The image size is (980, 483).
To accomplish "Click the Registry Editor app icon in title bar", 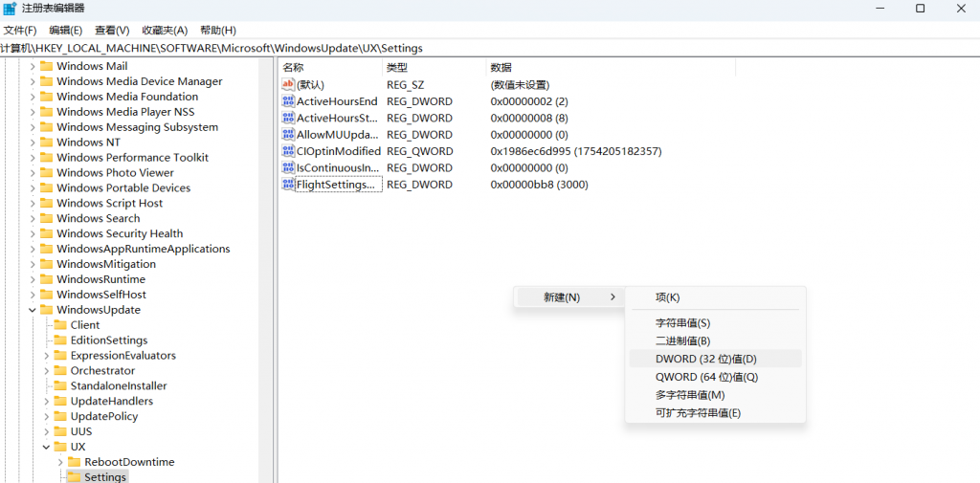I will click(x=10, y=9).
